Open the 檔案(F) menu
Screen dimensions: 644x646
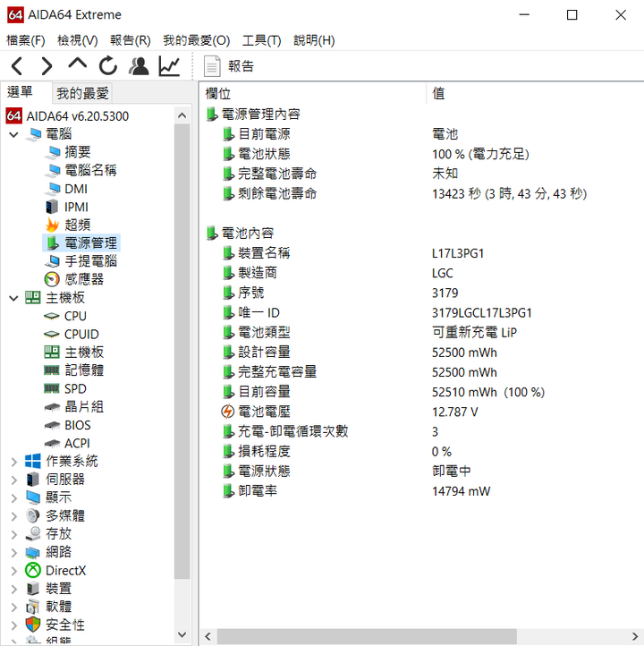coord(26,40)
